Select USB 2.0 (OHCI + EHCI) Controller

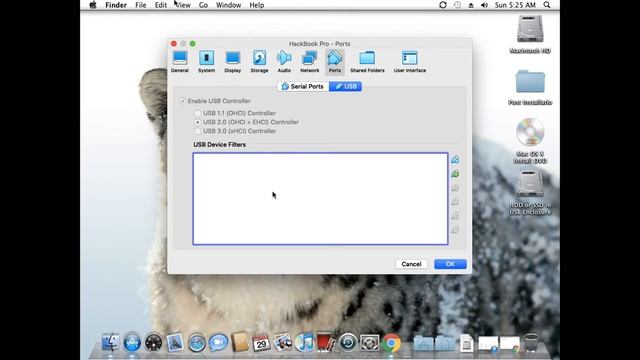coord(198,122)
